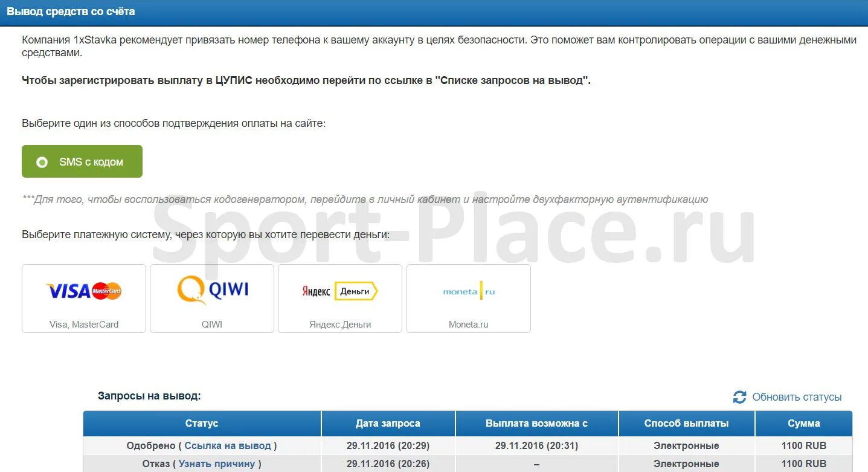Click the Сумма column header
The width and height of the screenshot is (868, 472).
804,423
